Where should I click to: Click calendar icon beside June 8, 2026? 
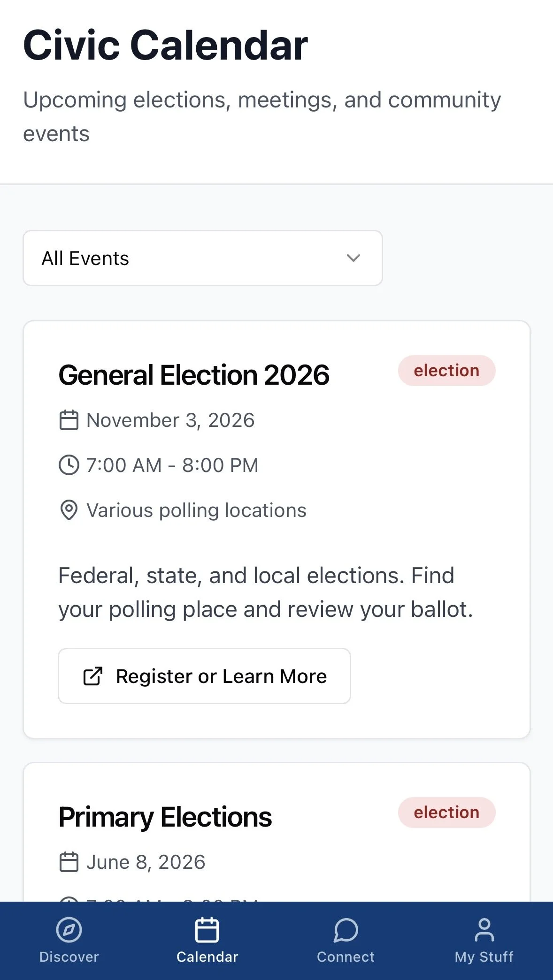69,862
